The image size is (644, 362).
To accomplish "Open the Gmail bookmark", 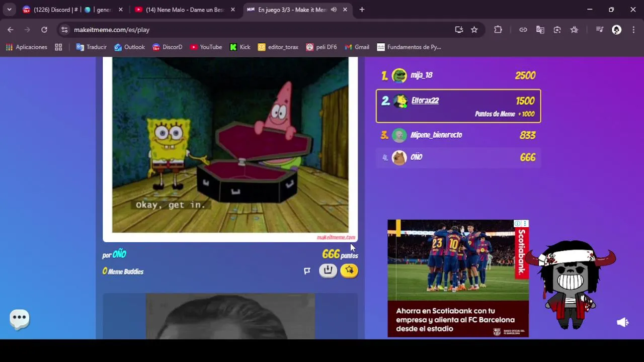I will coord(357,47).
